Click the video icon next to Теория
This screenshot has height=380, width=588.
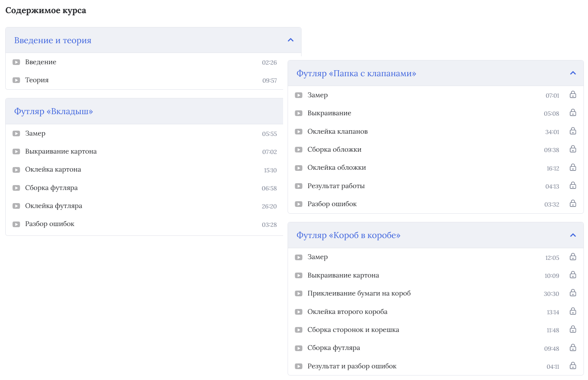[16, 80]
